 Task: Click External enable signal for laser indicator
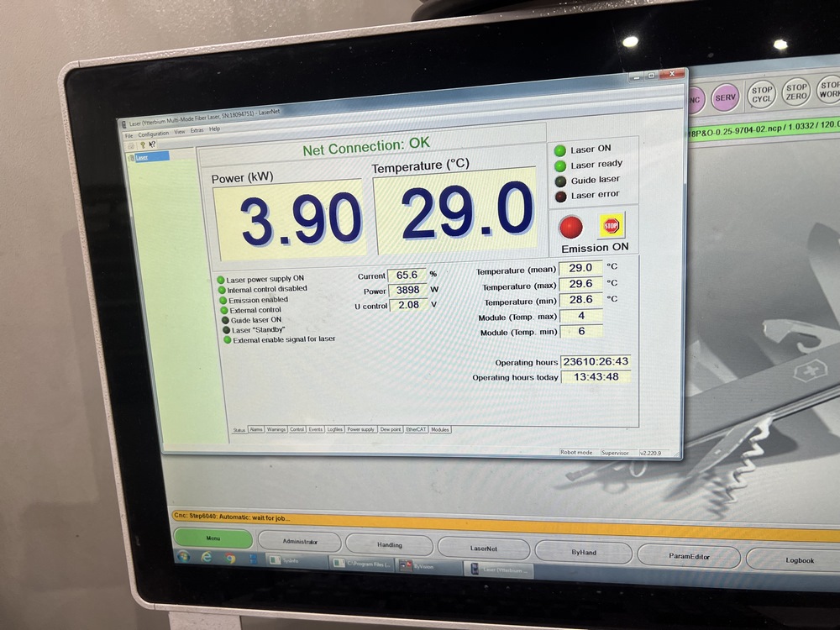(227, 339)
